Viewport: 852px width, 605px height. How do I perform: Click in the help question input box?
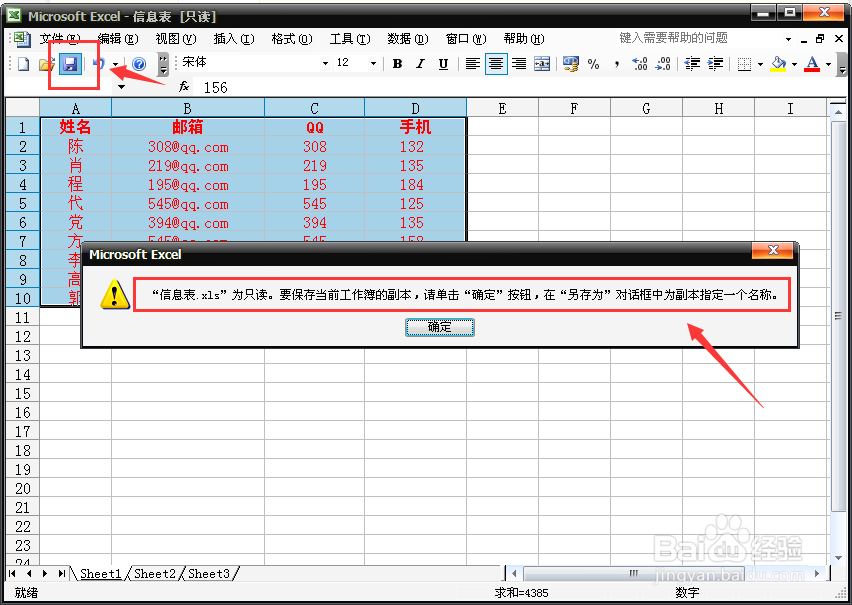tap(698, 38)
